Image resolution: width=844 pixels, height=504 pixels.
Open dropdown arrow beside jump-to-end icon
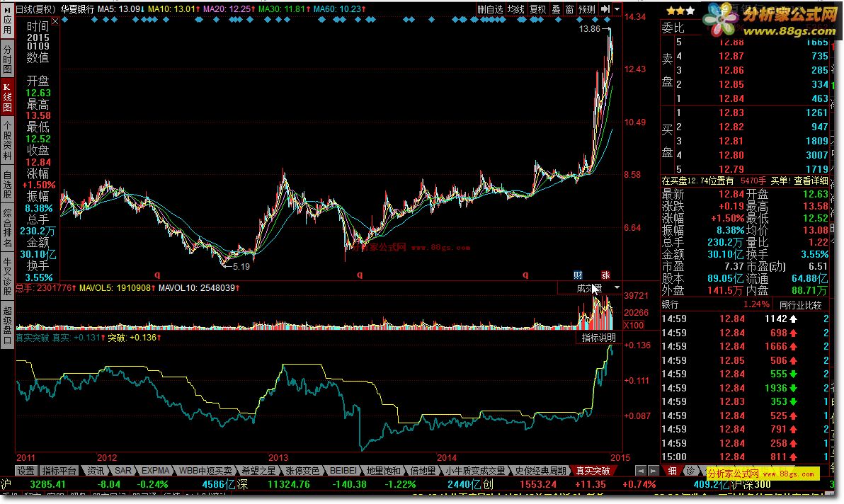pos(617,9)
